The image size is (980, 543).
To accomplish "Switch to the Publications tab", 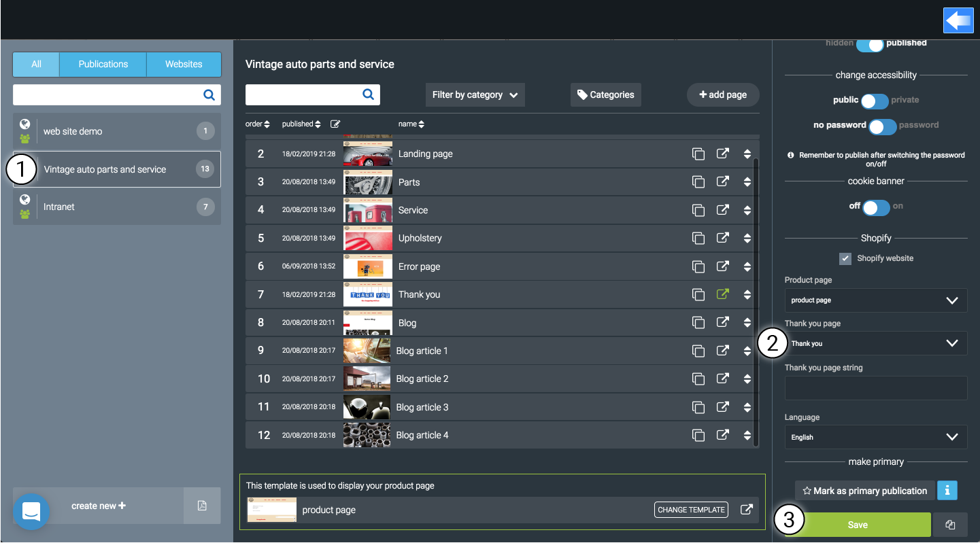I will coord(103,65).
